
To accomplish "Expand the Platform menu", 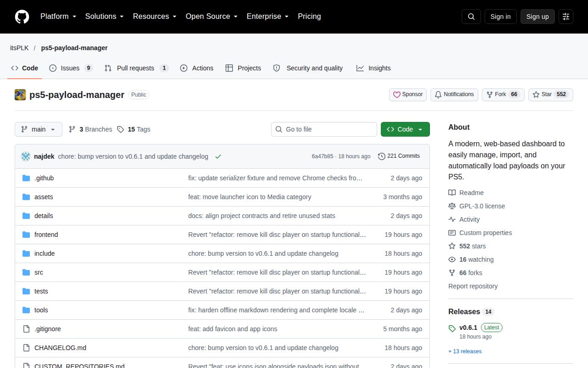I will [x=58, y=16].
